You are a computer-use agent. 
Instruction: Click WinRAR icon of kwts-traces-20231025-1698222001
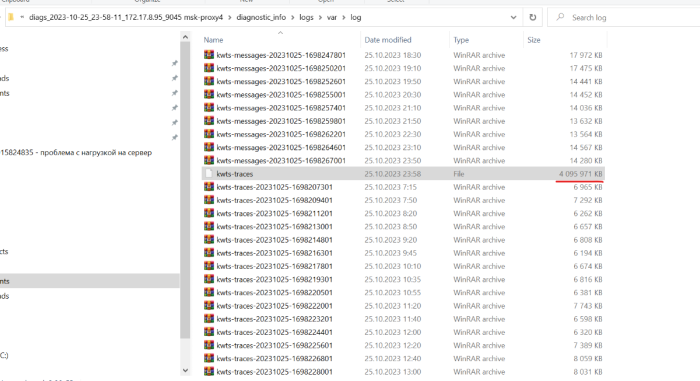point(208,305)
